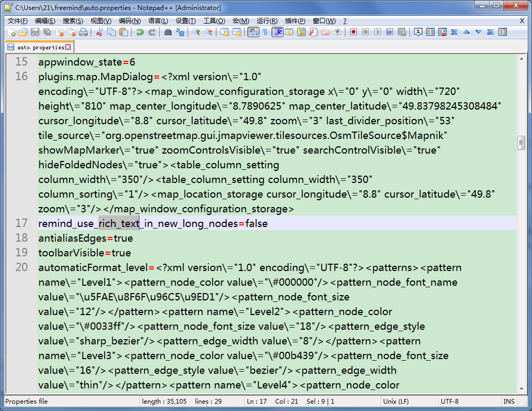
Task: Start macro recording with the red dot icon
Action: pyautogui.click(x=354, y=33)
